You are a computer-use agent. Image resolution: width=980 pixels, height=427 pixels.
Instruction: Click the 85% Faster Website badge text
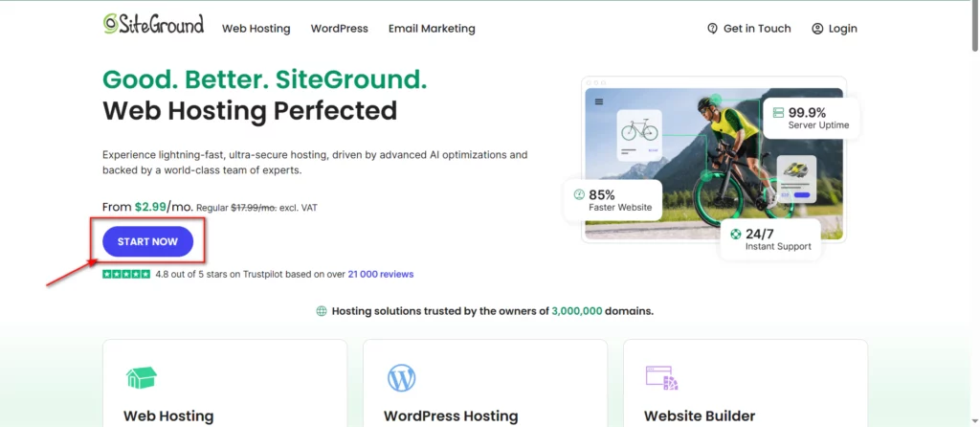click(x=620, y=201)
